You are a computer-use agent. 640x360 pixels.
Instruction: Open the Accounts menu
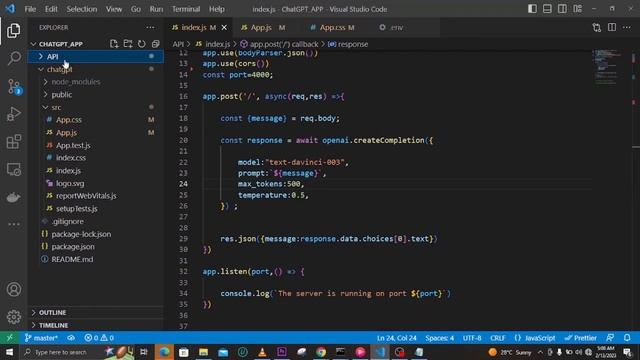click(x=14, y=289)
